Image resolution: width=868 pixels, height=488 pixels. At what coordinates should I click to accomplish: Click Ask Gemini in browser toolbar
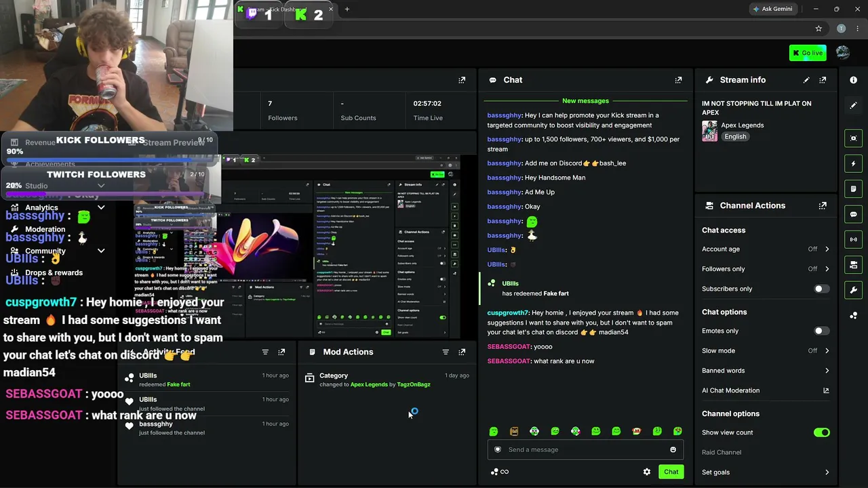point(772,9)
